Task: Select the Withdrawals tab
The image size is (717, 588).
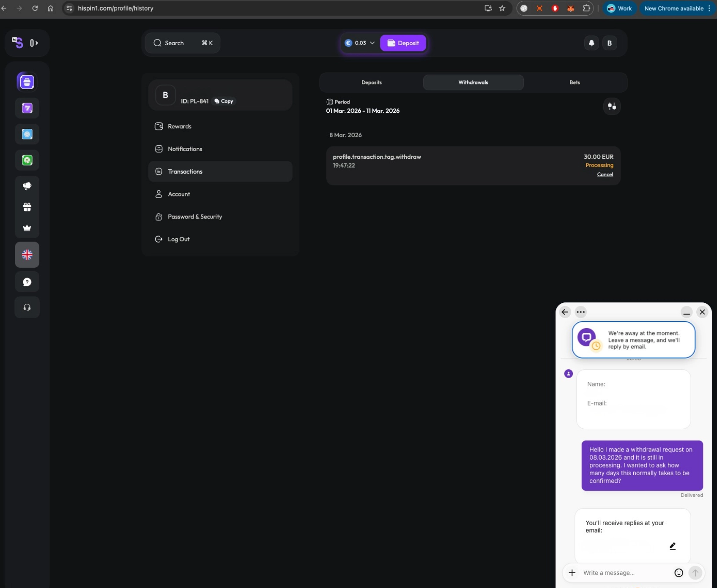Action: click(x=473, y=82)
